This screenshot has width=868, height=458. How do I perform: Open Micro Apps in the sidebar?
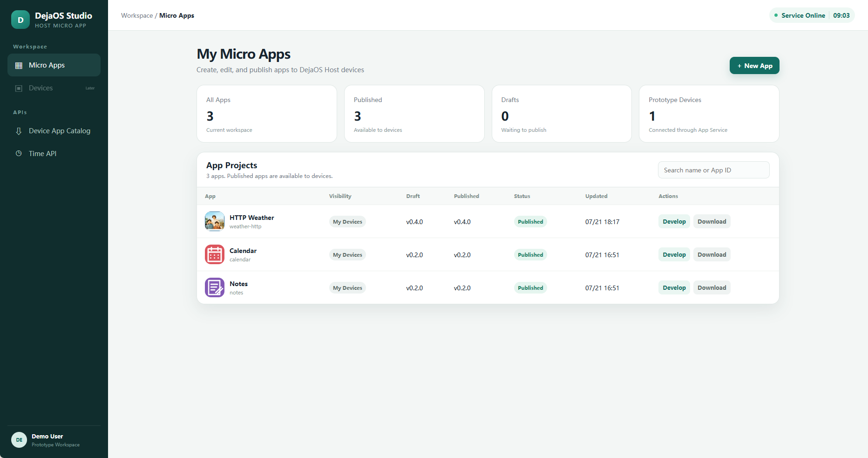[54, 65]
